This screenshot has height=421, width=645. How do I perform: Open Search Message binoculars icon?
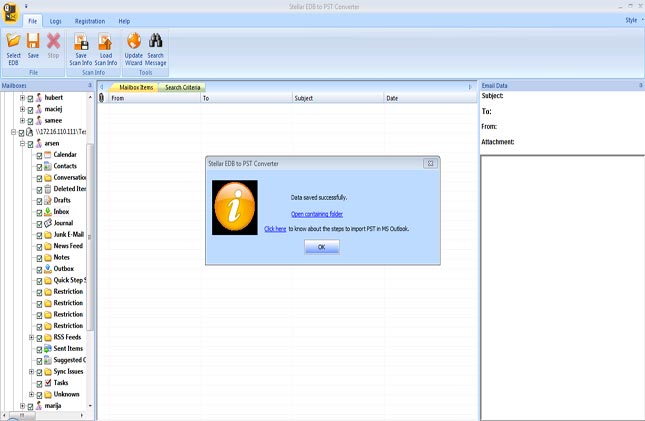coord(155,41)
